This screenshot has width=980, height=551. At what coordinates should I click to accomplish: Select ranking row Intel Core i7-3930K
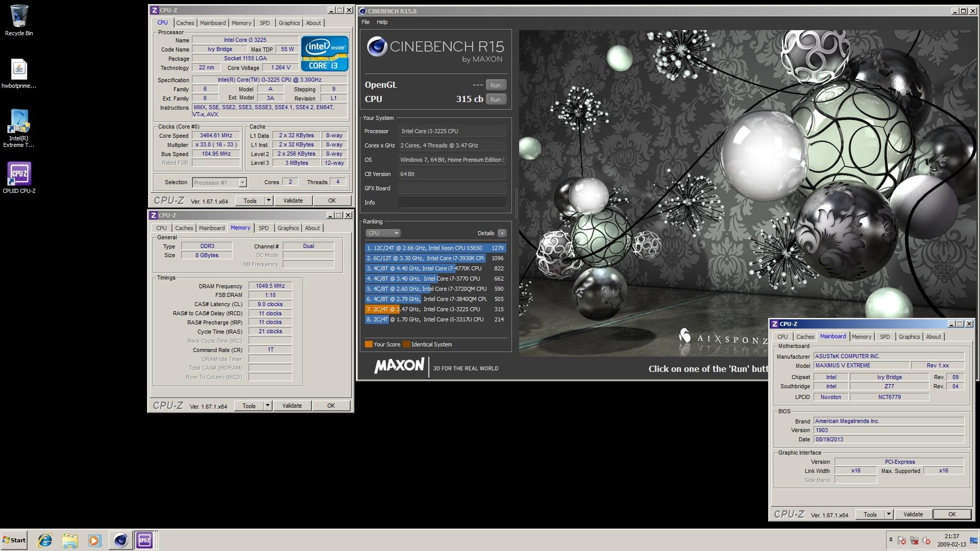[x=435, y=258]
